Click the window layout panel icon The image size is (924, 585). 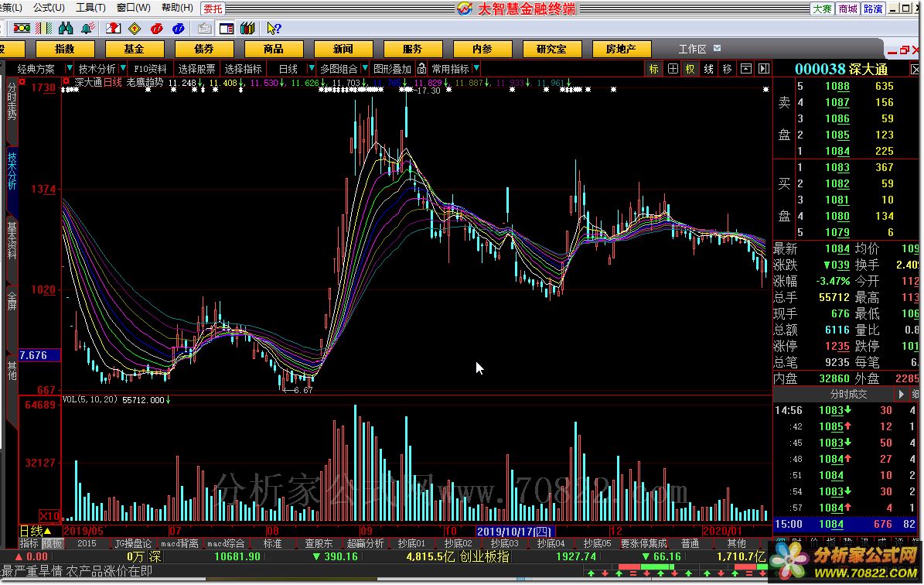[227, 28]
